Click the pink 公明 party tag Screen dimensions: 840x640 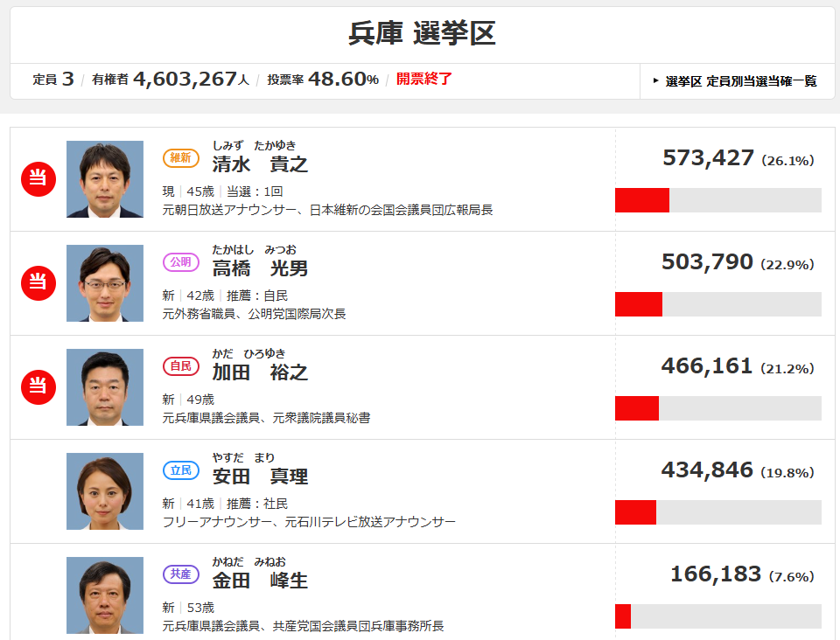click(181, 262)
